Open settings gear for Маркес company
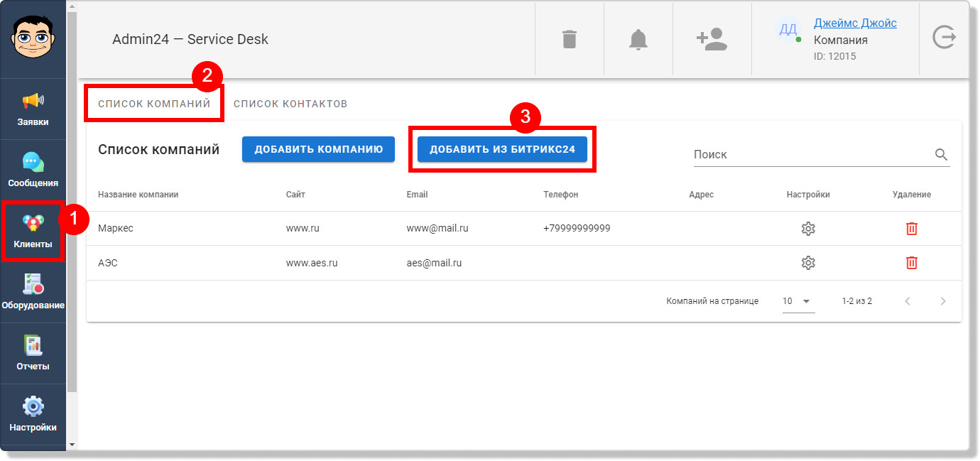Screen dimensions: 980x461 (x=808, y=229)
